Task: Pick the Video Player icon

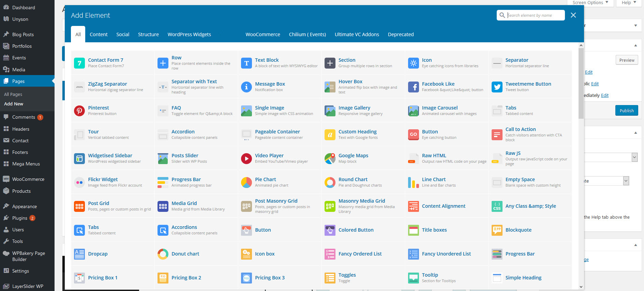Action: click(246, 159)
